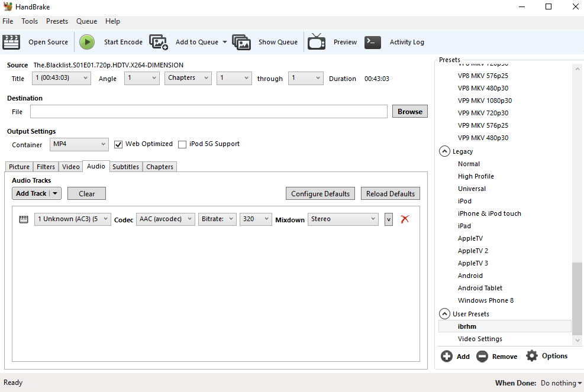Click the Add Track button

pos(31,193)
